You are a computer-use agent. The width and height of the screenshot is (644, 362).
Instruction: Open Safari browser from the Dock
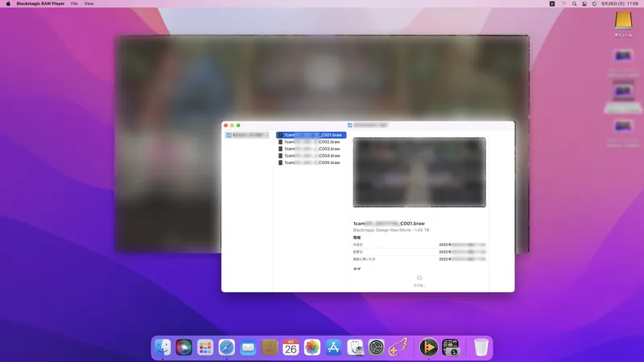[x=227, y=348]
